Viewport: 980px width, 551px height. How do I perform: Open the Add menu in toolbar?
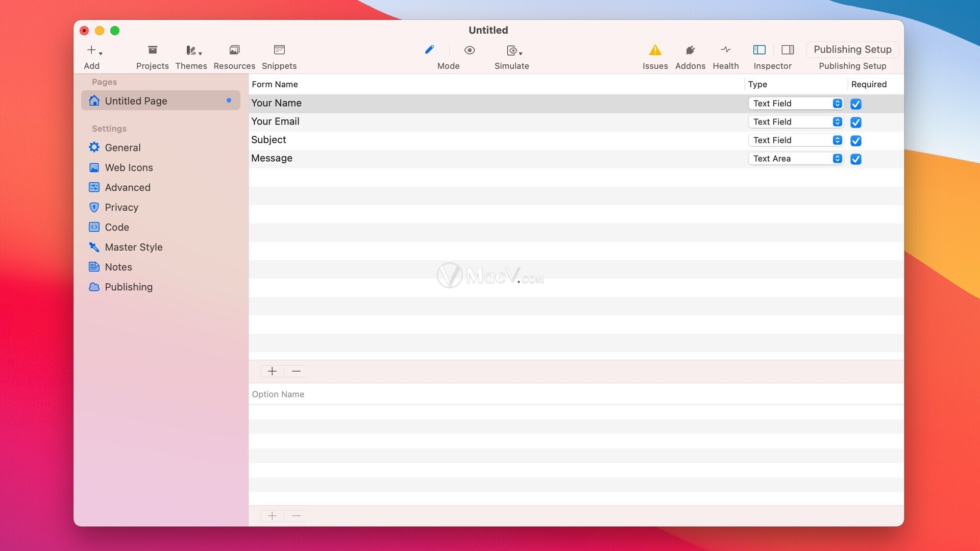click(94, 50)
